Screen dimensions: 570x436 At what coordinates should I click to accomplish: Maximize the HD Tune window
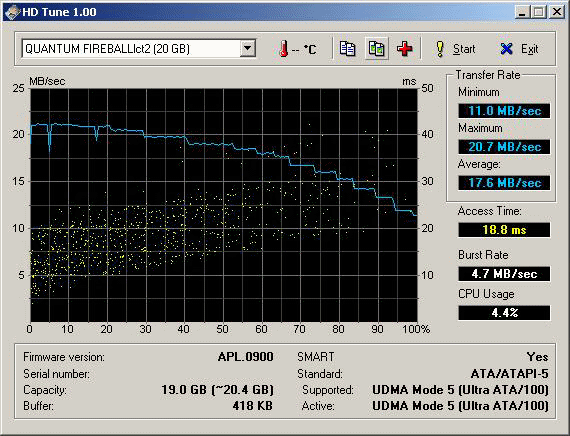point(539,12)
